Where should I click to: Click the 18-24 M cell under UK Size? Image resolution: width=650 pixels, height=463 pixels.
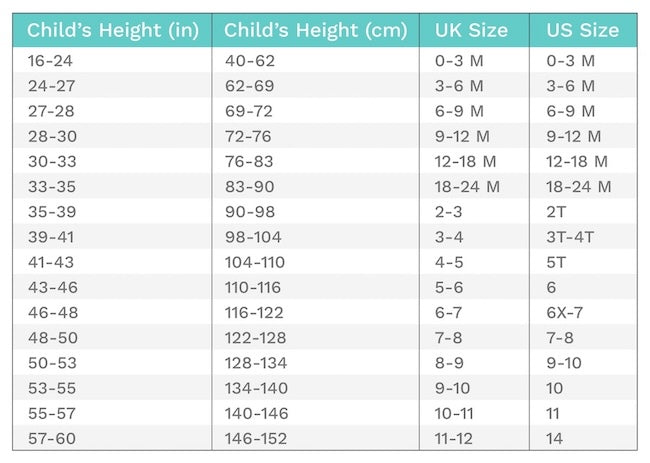coord(467,187)
